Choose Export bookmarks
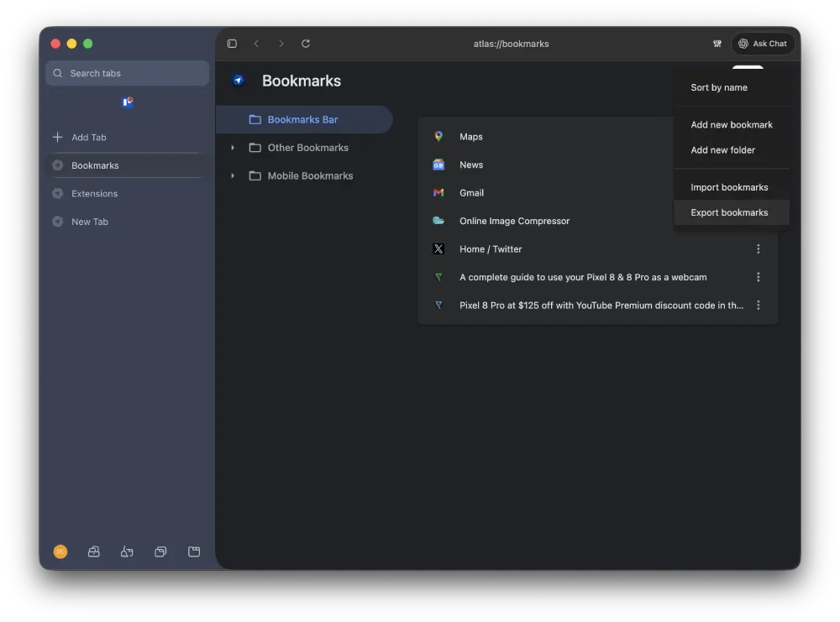Image resolution: width=840 pixels, height=622 pixels. [732, 212]
